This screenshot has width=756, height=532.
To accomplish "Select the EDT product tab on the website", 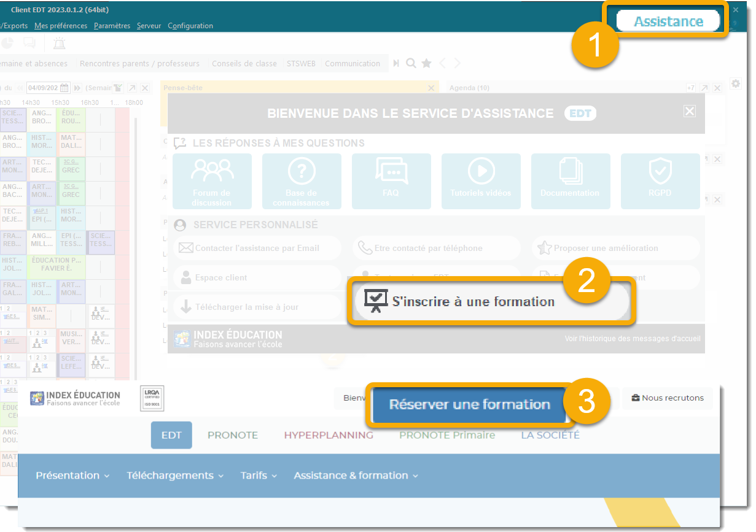I will tap(171, 435).
